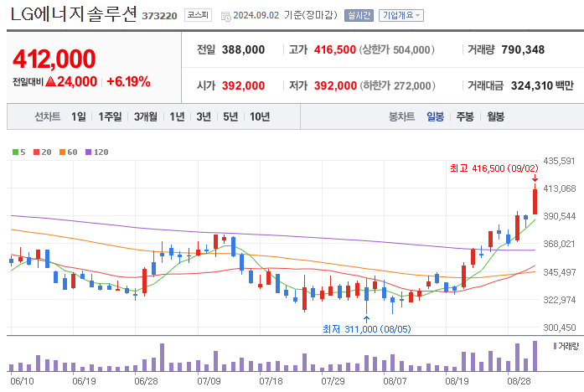Click the 실시간 button
Viewport: 584px width, 392px height.
[x=359, y=15]
